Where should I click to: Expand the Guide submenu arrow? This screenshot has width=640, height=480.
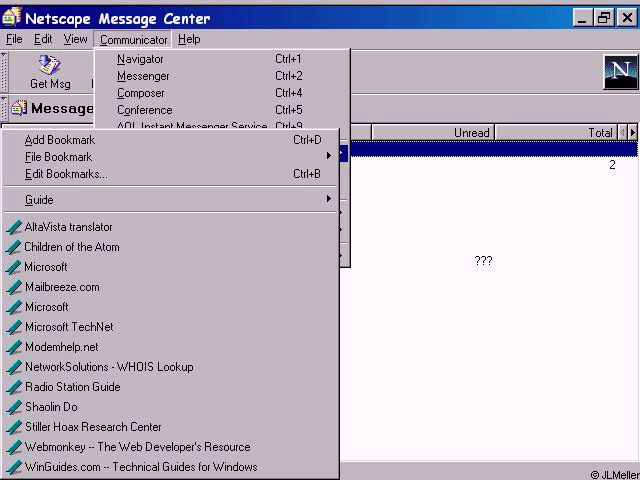pyautogui.click(x=329, y=199)
